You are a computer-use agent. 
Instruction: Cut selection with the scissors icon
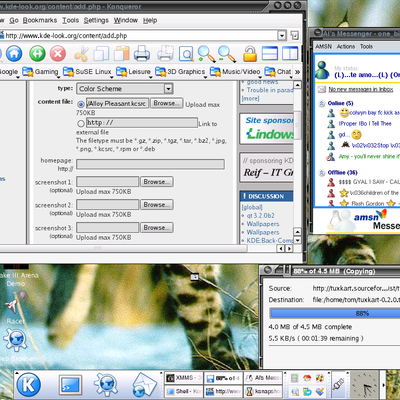coord(81,54)
